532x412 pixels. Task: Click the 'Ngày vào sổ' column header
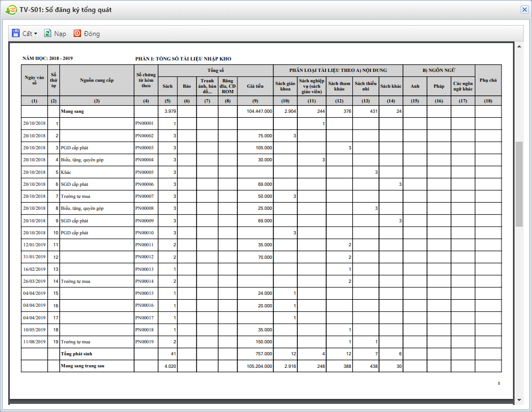coord(34,80)
